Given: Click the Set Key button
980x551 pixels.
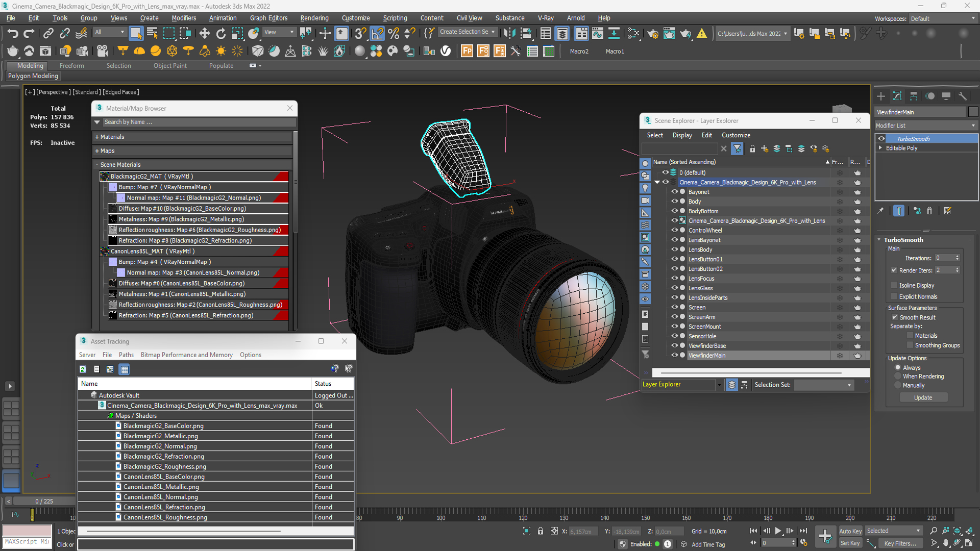Looking at the screenshot, I should coord(850,543).
